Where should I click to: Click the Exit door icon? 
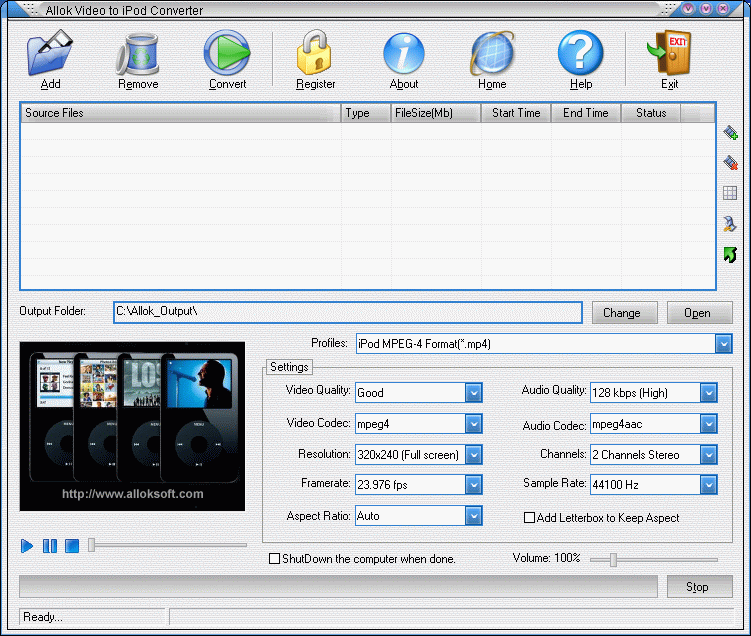tap(669, 54)
